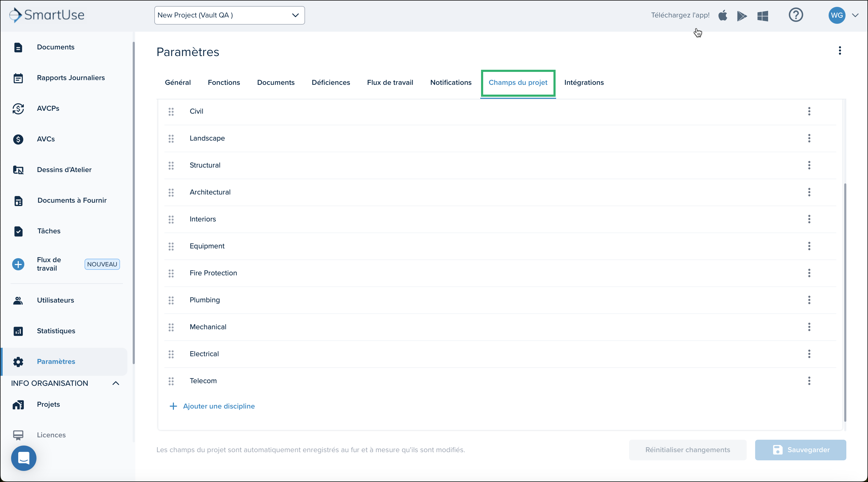
Task: Open the Apple App Store download icon
Action: (722, 16)
